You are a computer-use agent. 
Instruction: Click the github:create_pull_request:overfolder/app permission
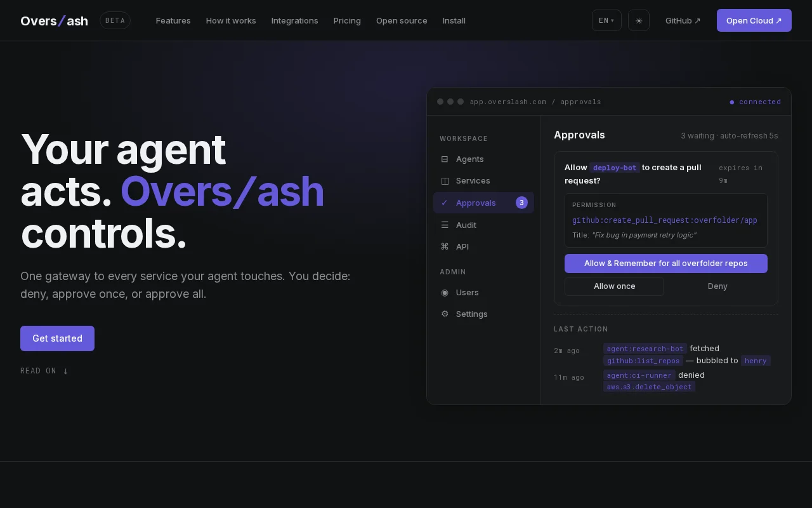665,220
